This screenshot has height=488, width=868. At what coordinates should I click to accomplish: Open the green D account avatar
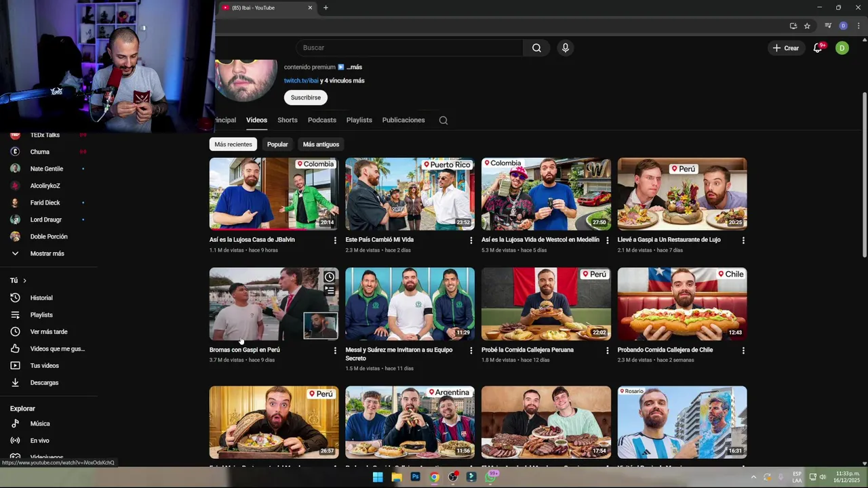point(842,48)
